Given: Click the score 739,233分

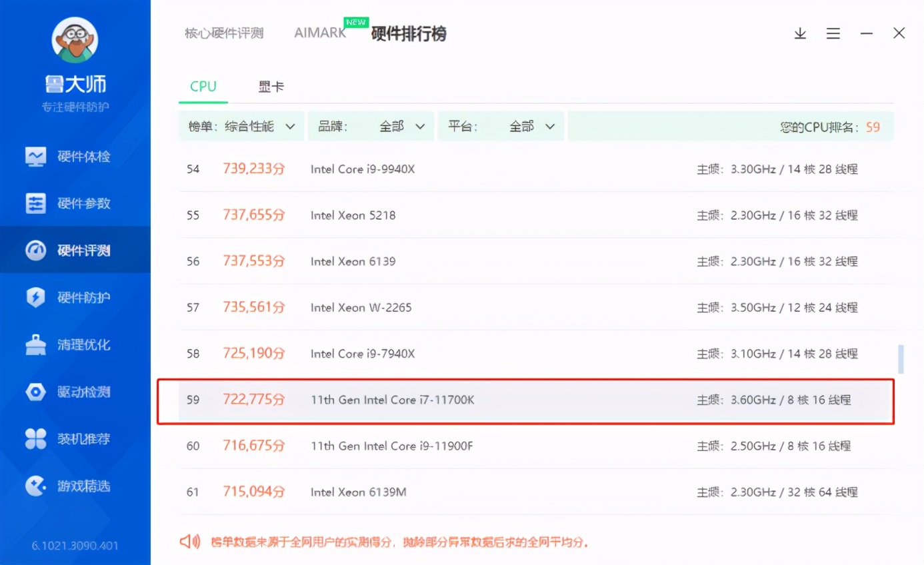Looking at the screenshot, I should click(253, 169).
